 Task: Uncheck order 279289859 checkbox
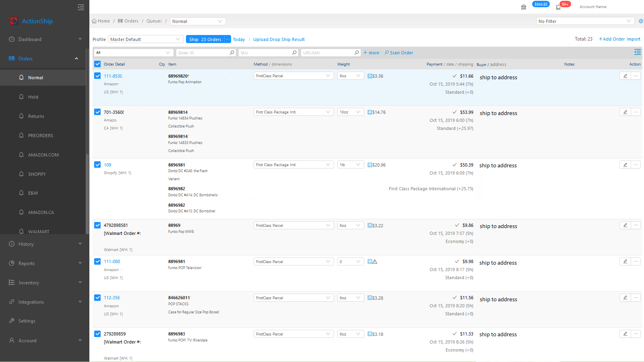97,334
